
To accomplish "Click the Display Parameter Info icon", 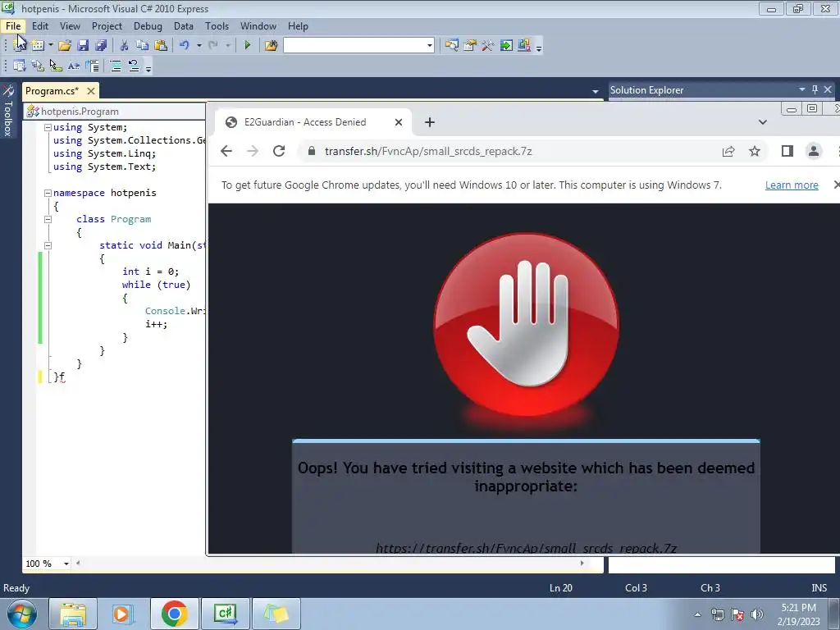I will click(x=38, y=66).
